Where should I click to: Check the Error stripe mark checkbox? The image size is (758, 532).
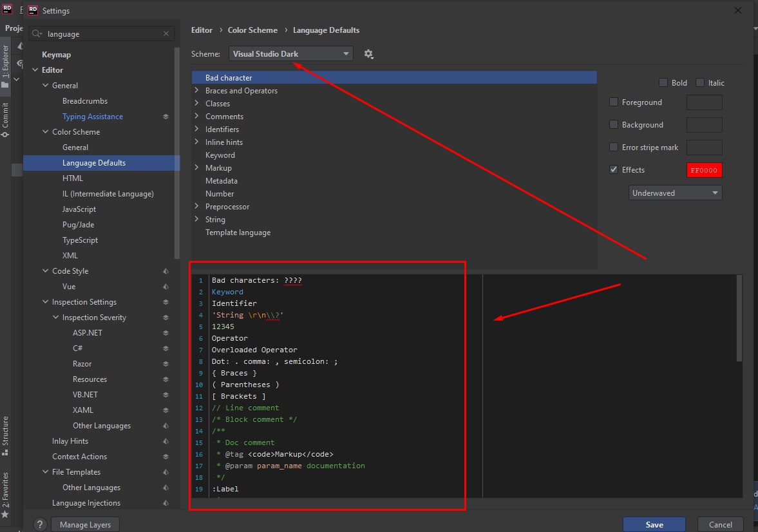614,147
